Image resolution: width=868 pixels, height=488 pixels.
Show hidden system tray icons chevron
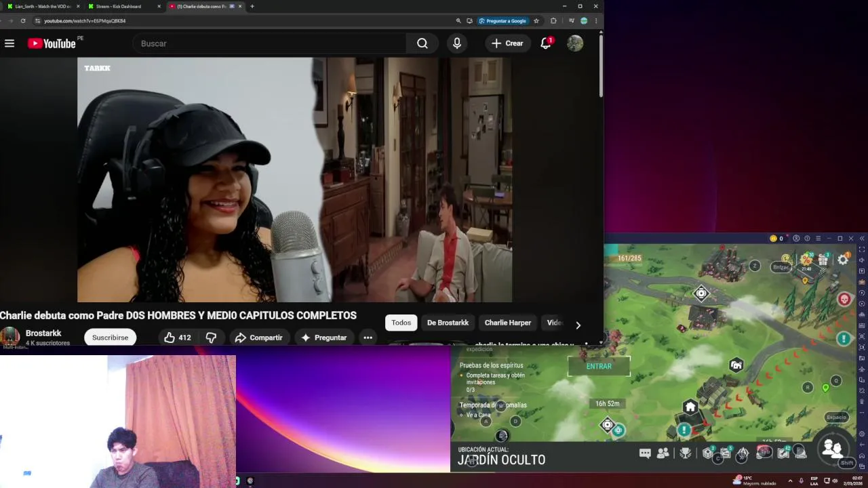tap(790, 481)
